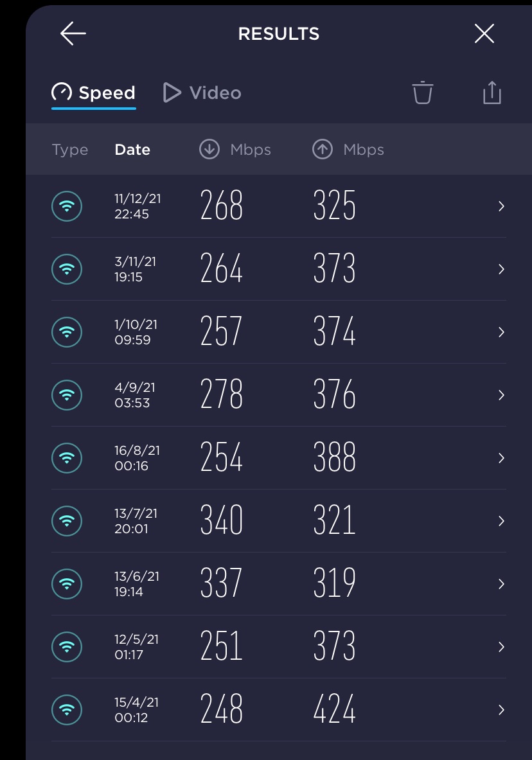Expand the 3/11/21 19:15 result chevron
The height and width of the screenshot is (760, 532).
point(501,269)
